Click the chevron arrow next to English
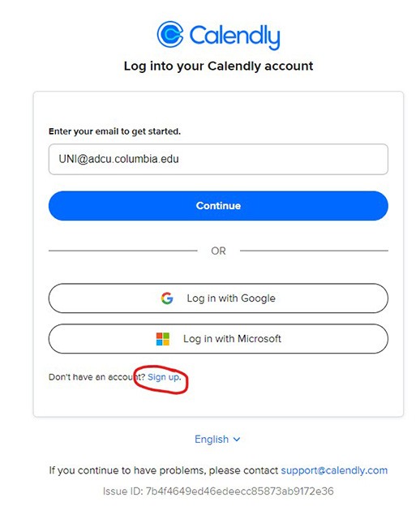Screen dimensions: 420x519 237,440
